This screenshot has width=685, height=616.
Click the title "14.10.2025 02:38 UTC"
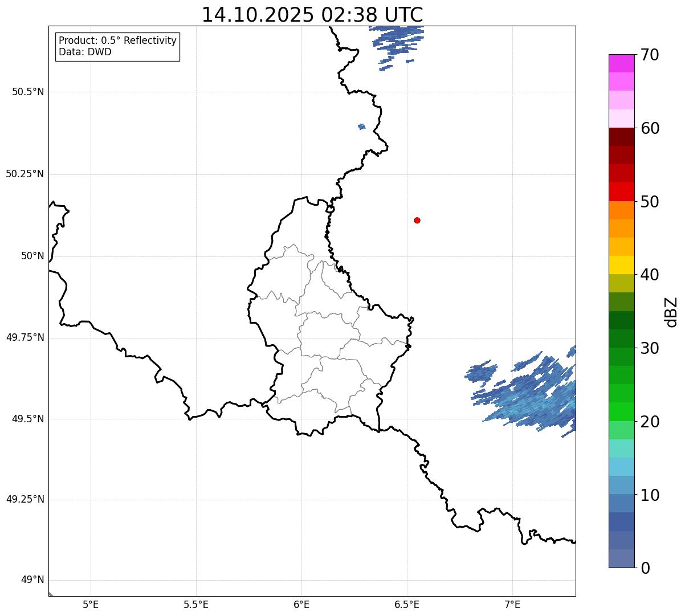click(312, 15)
